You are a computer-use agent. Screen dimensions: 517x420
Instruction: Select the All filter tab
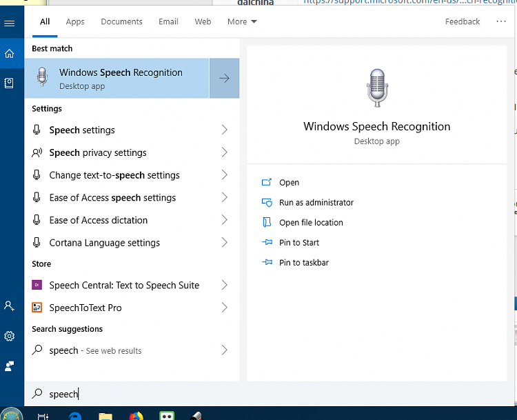(45, 22)
